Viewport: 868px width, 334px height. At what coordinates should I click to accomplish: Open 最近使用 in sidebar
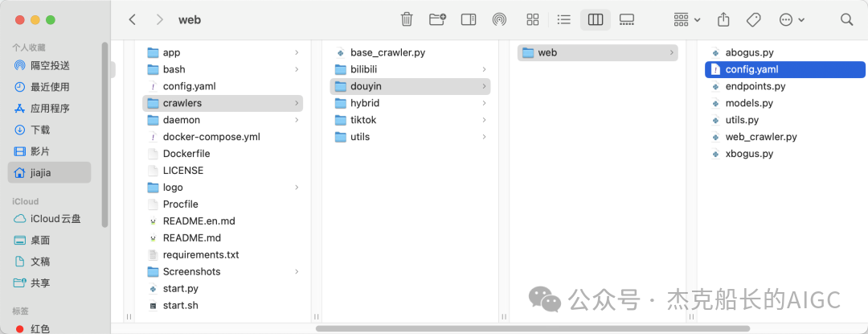(50, 87)
